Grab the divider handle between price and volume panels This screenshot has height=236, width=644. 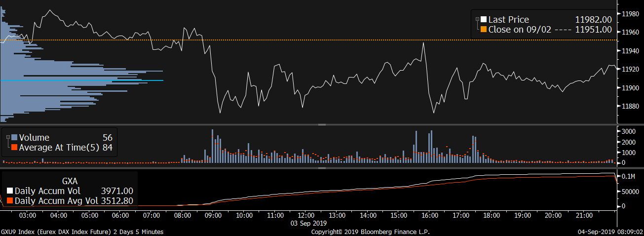(322, 125)
